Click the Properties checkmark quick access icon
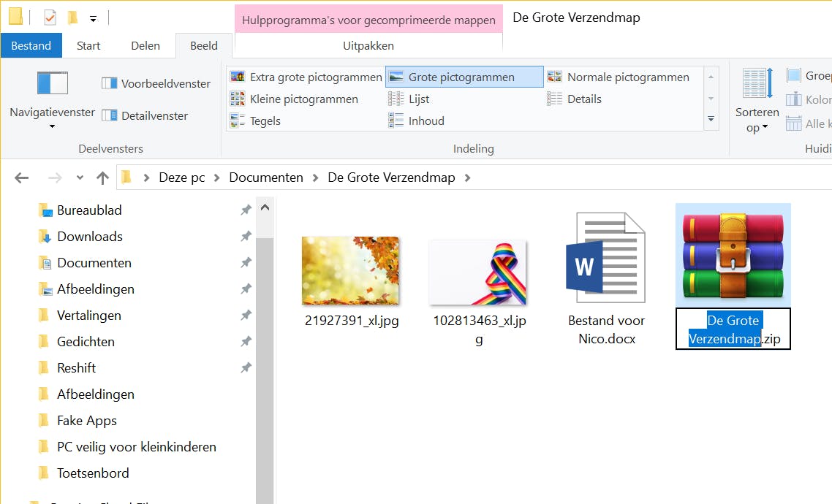Image resolution: width=832 pixels, height=504 pixels. pyautogui.click(x=50, y=18)
